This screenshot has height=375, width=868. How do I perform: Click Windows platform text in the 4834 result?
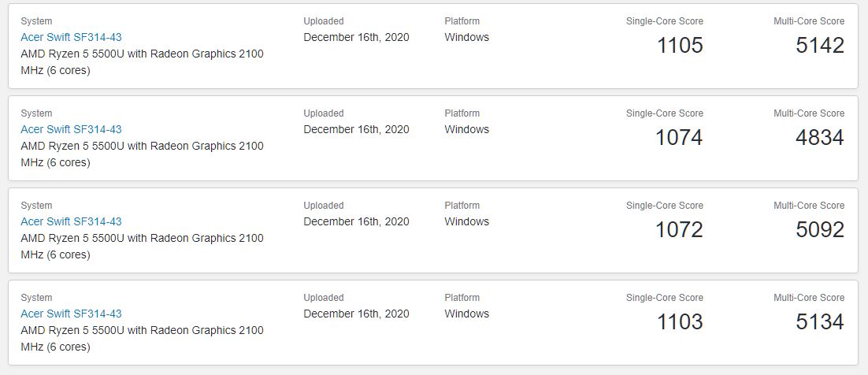tap(466, 129)
